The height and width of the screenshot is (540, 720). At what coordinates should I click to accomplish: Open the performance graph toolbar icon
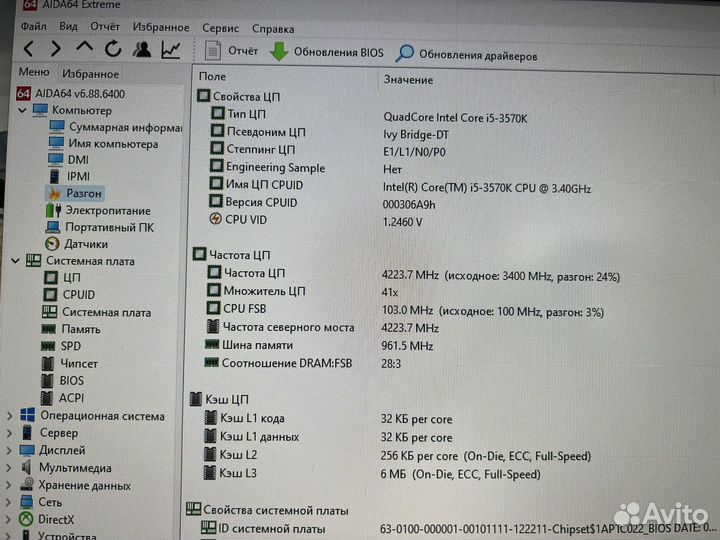[172, 49]
